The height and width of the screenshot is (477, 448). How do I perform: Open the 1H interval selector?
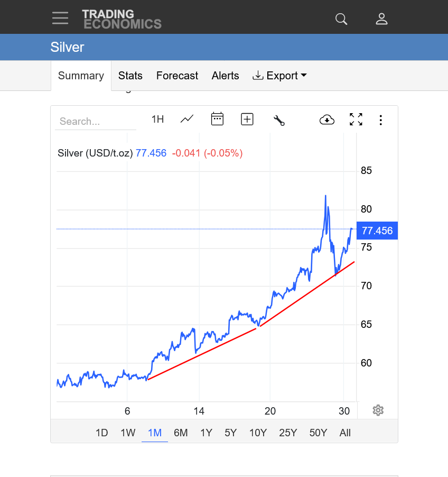point(157,119)
